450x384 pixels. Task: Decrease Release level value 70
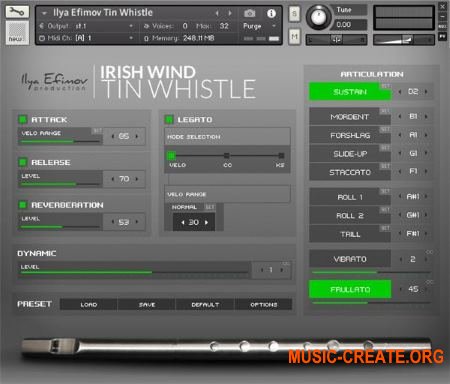tap(113, 179)
